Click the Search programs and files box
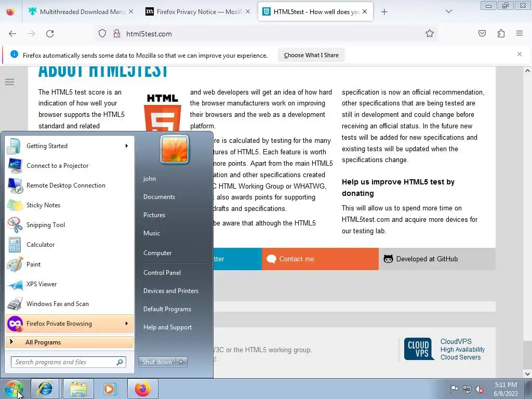 tap(69, 362)
